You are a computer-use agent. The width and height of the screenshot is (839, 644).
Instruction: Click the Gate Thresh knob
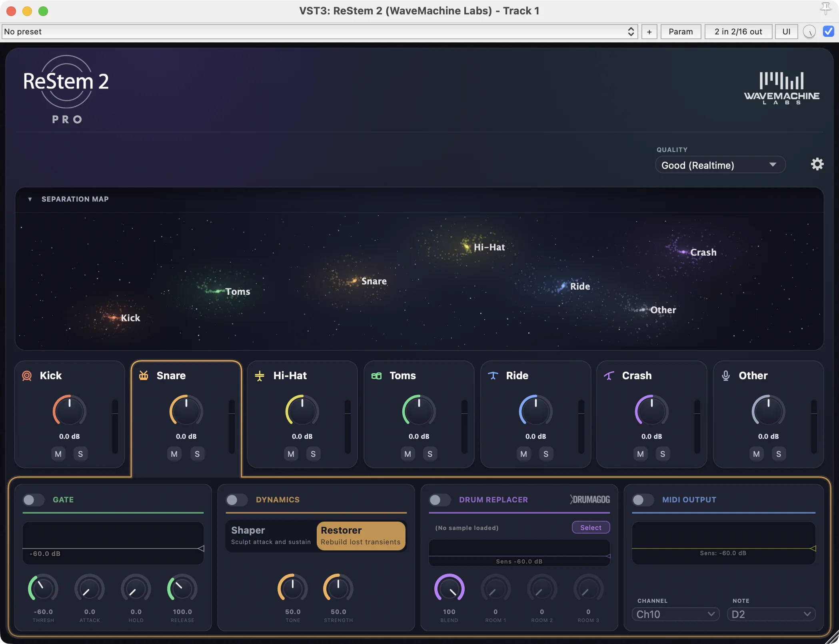43,588
